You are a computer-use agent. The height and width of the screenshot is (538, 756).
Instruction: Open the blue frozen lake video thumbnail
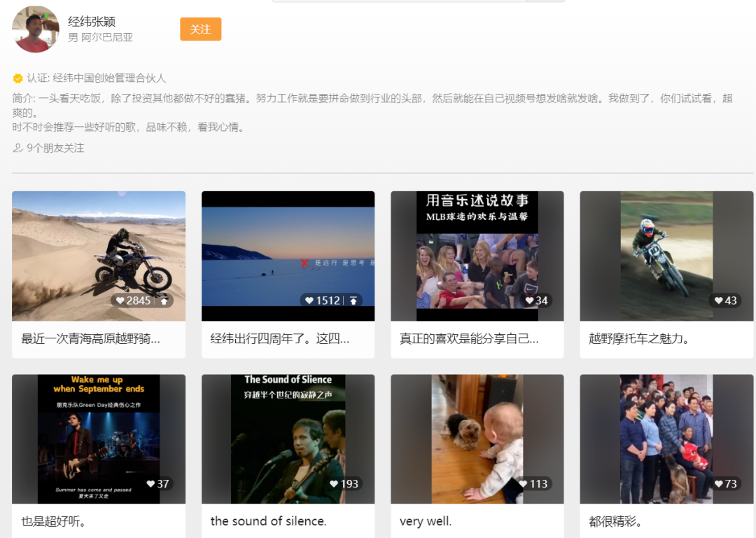pyautogui.click(x=288, y=256)
